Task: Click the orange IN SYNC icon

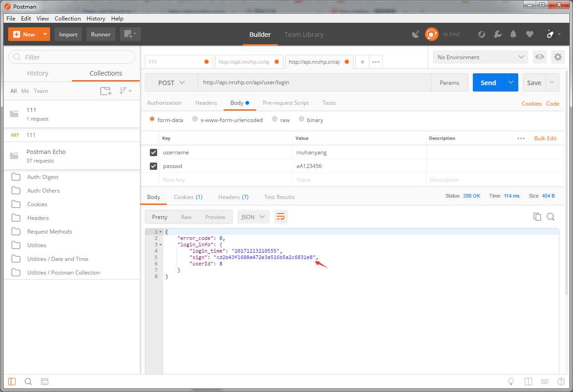Action: 431,34
